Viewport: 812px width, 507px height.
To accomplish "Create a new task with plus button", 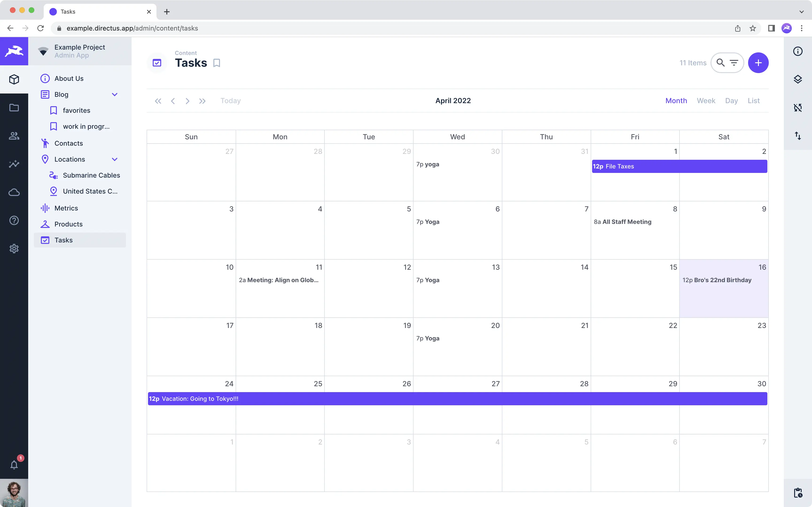I will (x=758, y=63).
